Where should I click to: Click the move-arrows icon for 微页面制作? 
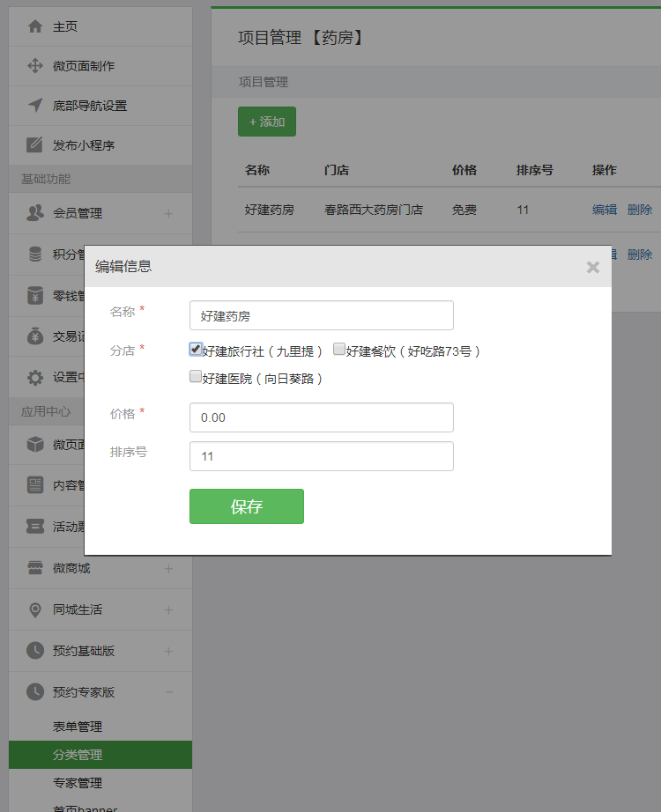pos(35,66)
